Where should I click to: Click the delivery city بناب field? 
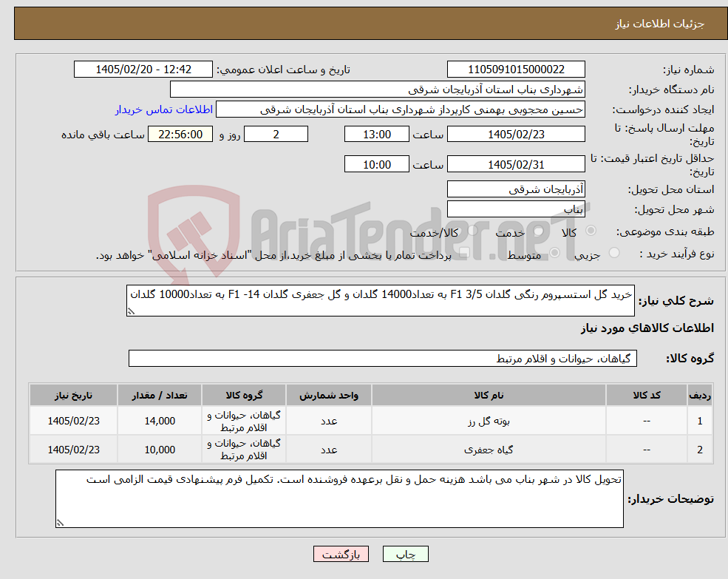click(516, 209)
